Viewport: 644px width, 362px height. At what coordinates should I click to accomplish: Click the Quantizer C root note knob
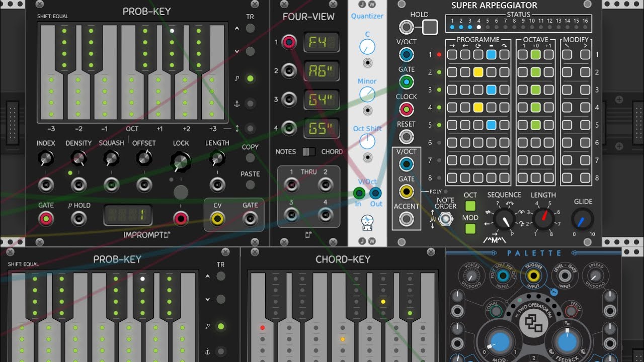[x=367, y=47]
